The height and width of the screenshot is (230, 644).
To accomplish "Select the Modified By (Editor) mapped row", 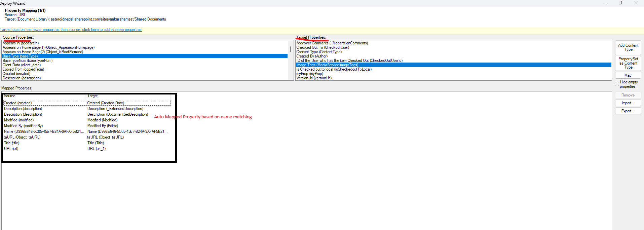I will tap(87, 126).
